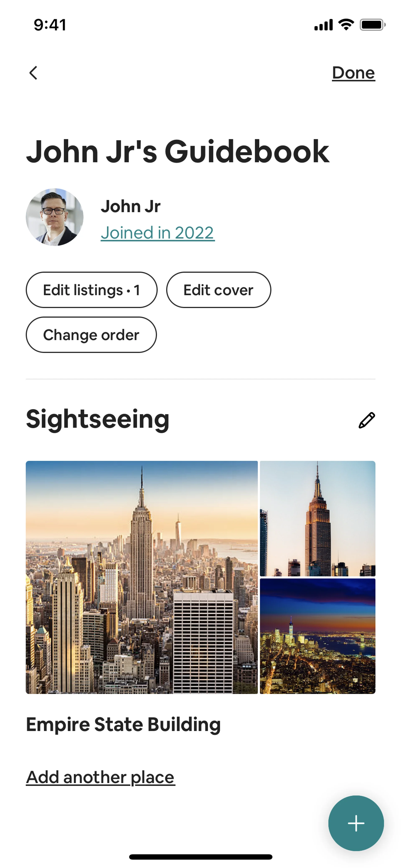401x868 pixels.
Task: Open the Joined in 2022 link
Action: (158, 233)
